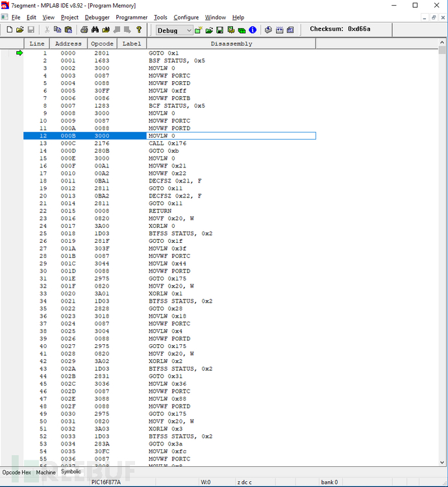Screen dimensions: 448x487
Task: Click the scrollbar down arrow
Action: click(x=442, y=462)
